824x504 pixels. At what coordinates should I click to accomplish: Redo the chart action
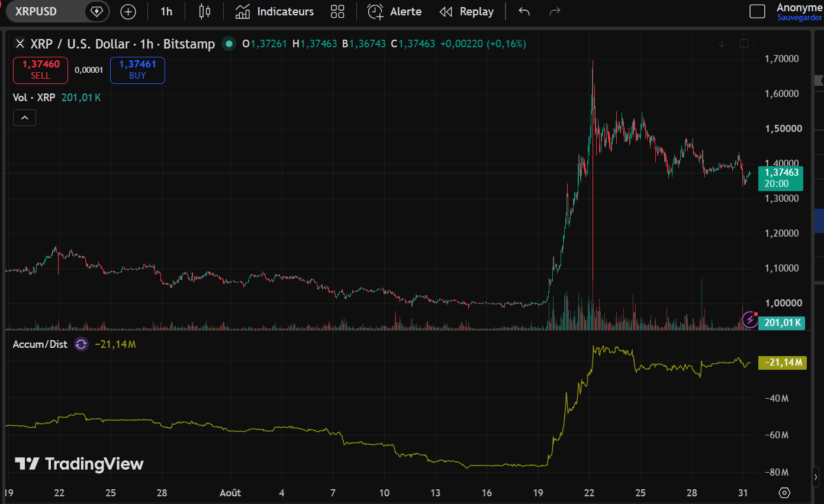(x=555, y=11)
